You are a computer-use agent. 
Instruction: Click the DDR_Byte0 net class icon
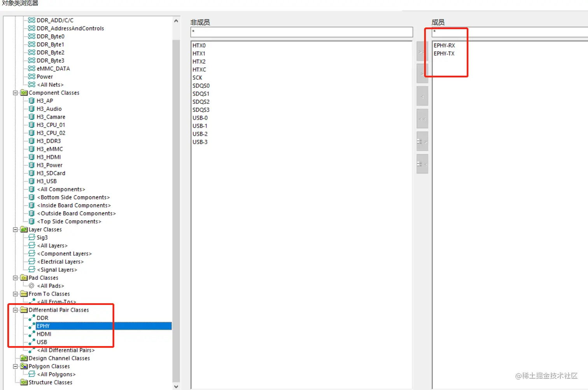32,36
